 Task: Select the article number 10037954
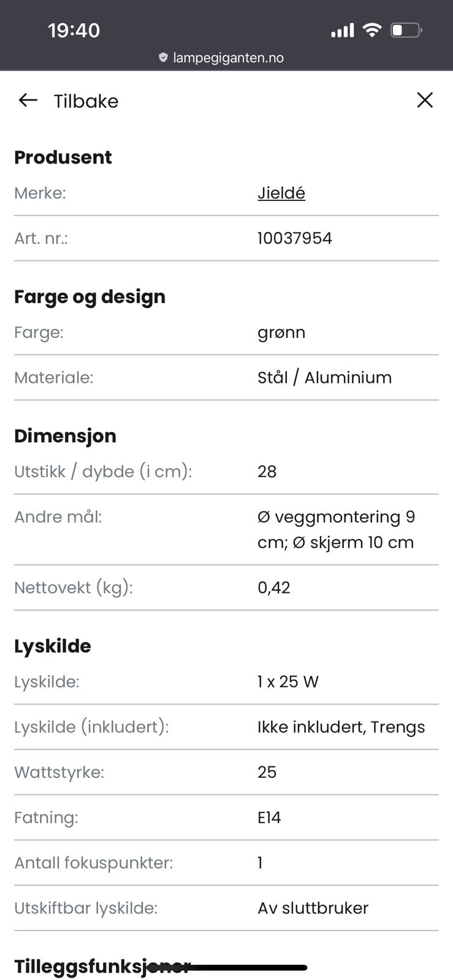coord(294,238)
